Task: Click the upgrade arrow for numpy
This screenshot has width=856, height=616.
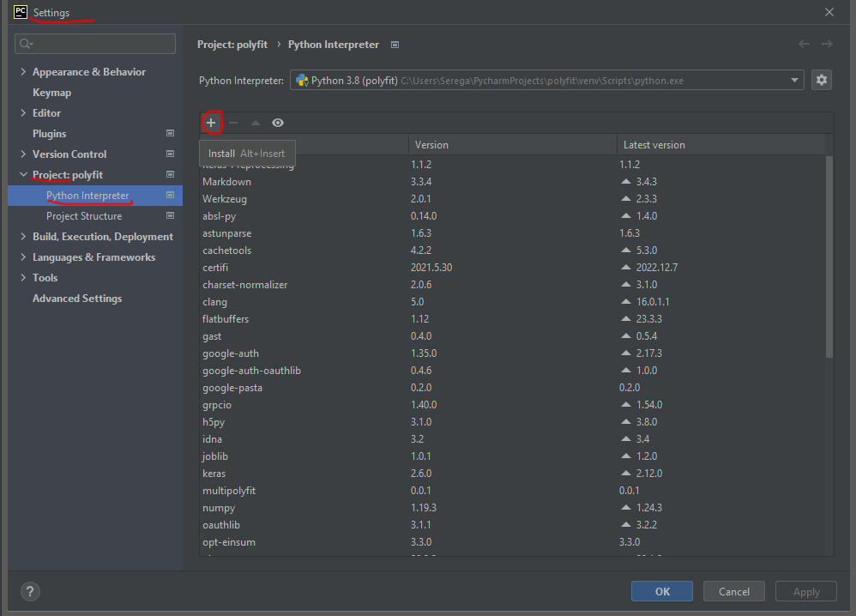Action: click(x=626, y=507)
